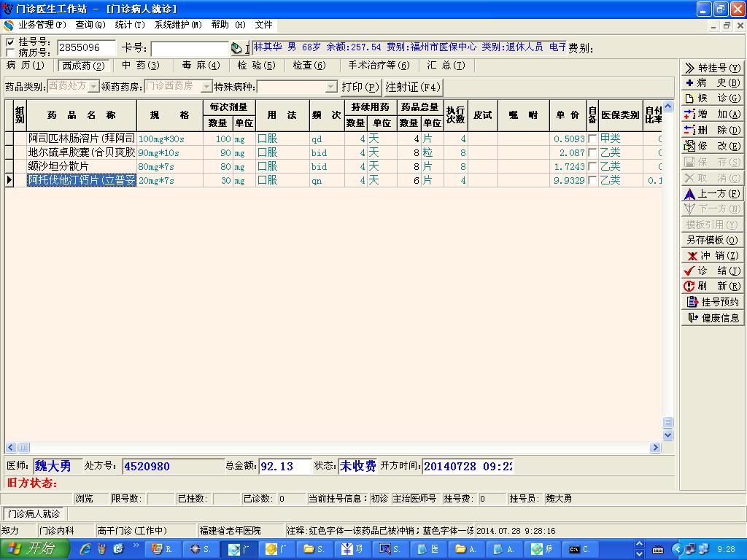Enable the 病历号 checkbox
Image resolution: width=747 pixels, height=560 pixels.
(x=10, y=52)
